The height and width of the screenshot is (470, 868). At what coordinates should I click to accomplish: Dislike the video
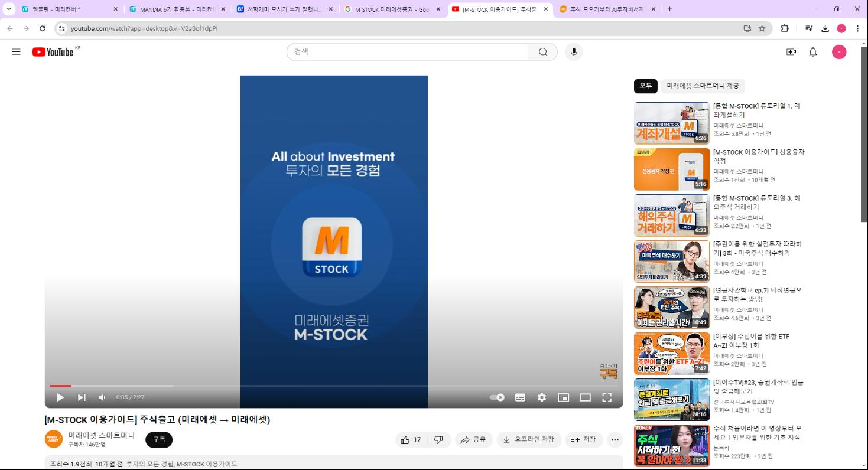pyautogui.click(x=438, y=439)
